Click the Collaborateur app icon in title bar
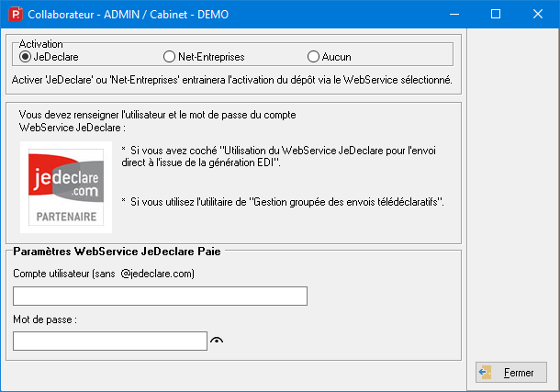 point(13,15)
